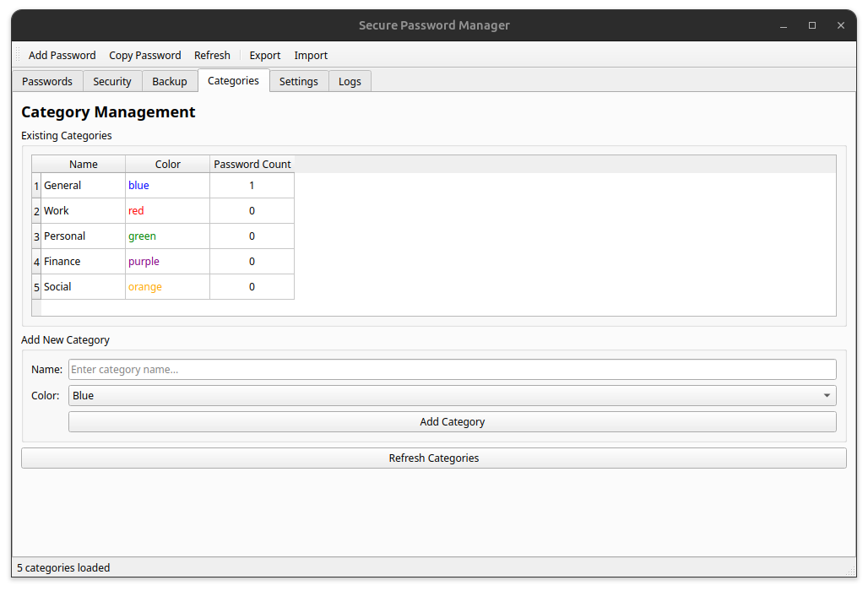Click the purple color cell
868x591 pixels.
coord(167,261)
